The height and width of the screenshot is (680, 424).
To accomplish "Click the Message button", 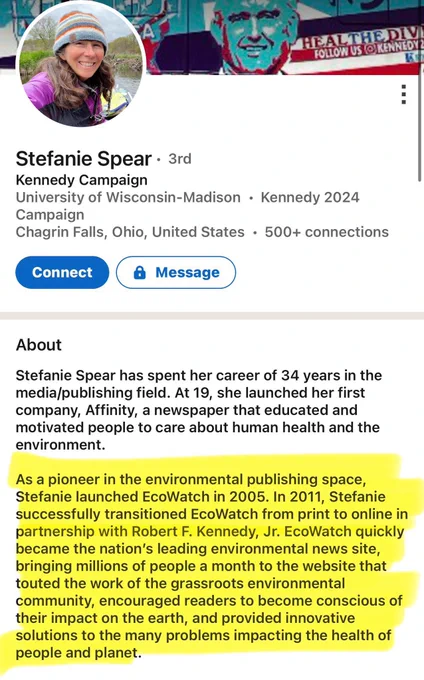I will [176, 272].
